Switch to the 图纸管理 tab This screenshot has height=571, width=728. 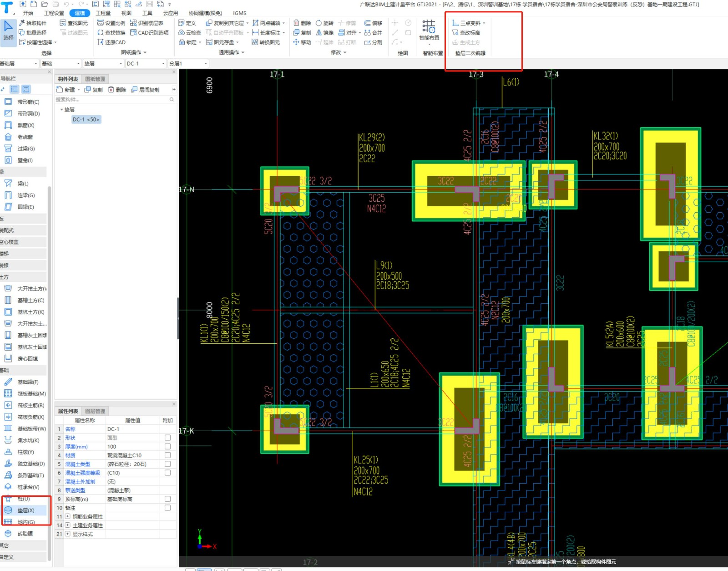(95, 79)
